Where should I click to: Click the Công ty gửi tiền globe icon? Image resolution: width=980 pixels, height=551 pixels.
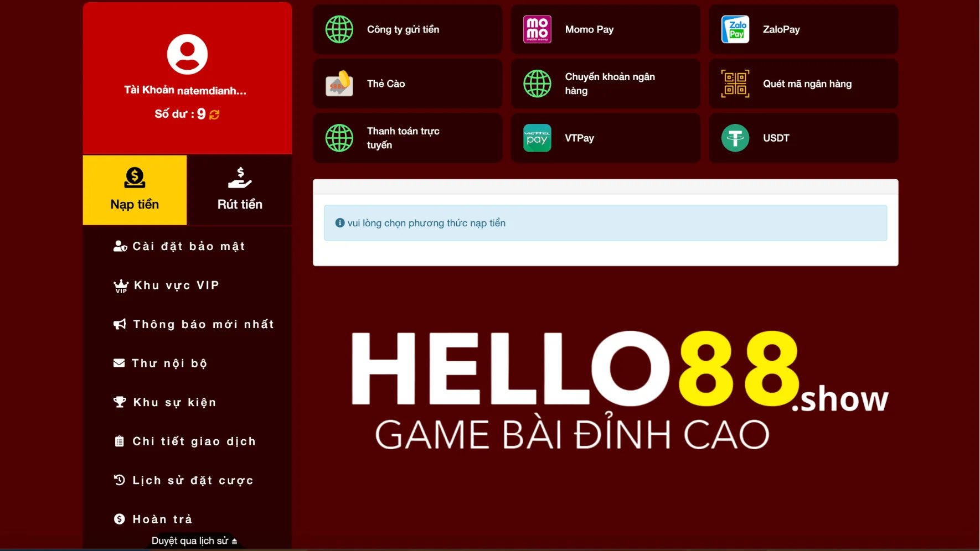pyautogui.click(x=339, y=29)
